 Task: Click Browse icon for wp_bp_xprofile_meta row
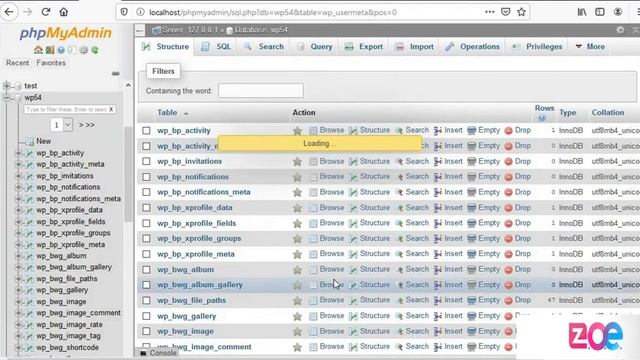pos(313,254)
